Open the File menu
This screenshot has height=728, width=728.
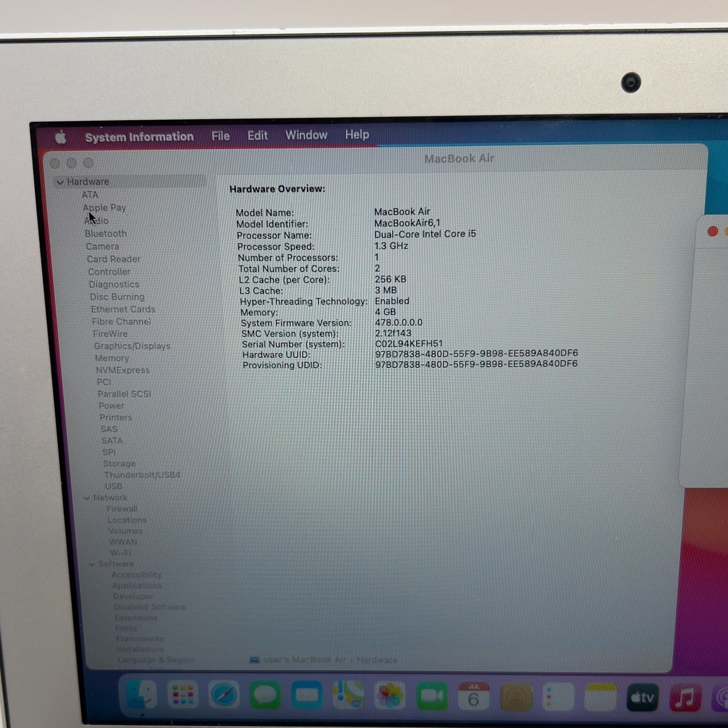pos(220,136)
